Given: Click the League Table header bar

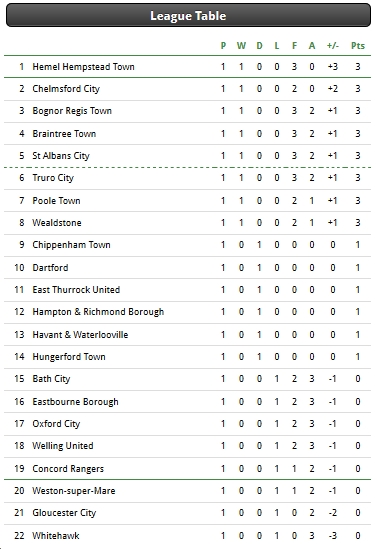Looking at the screenshot, I should pyautogui.click(x=188, y=15).
